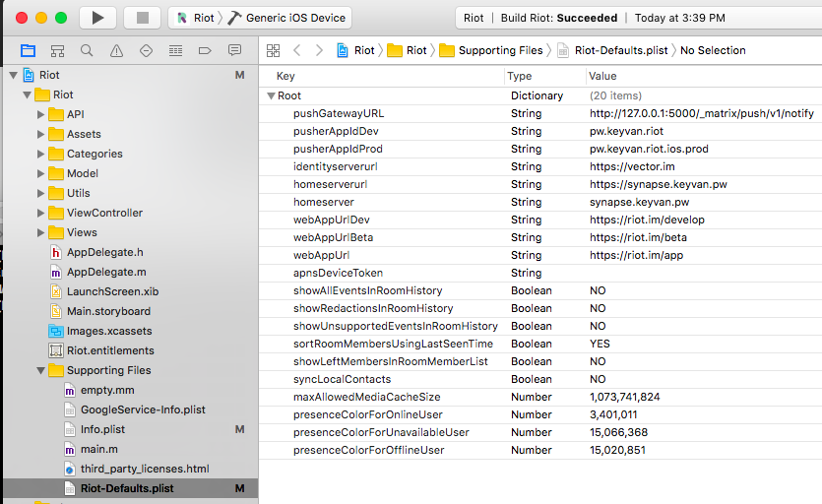
Task: Run the project with the Play button
Action: [97, 18]
